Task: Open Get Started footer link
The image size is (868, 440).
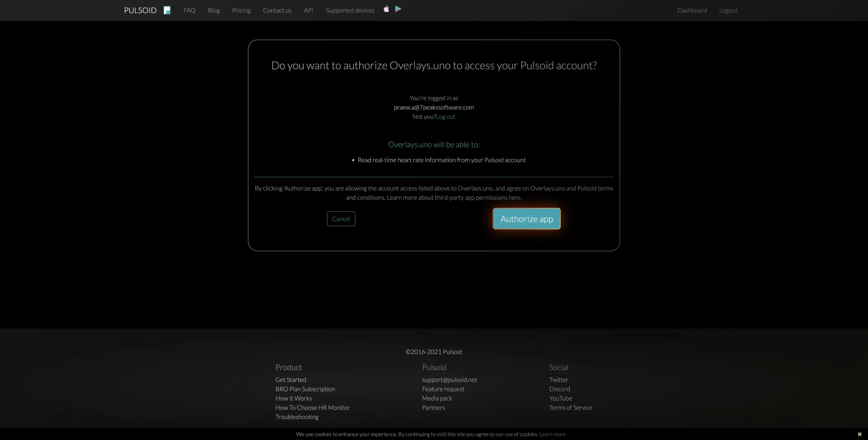Action: tap(291, 380)
